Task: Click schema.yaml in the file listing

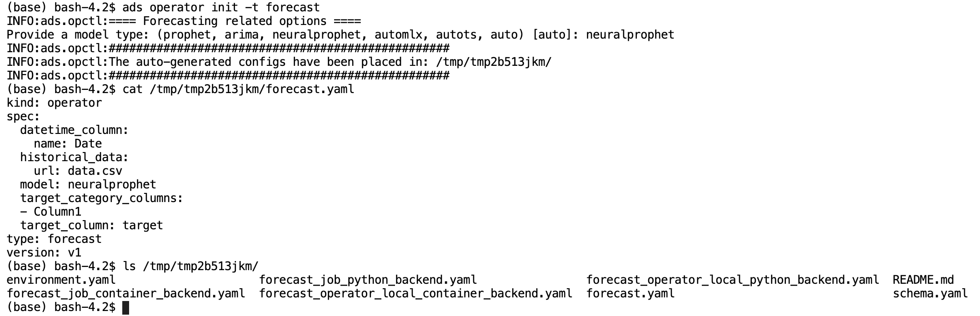Action: point(930,294)
